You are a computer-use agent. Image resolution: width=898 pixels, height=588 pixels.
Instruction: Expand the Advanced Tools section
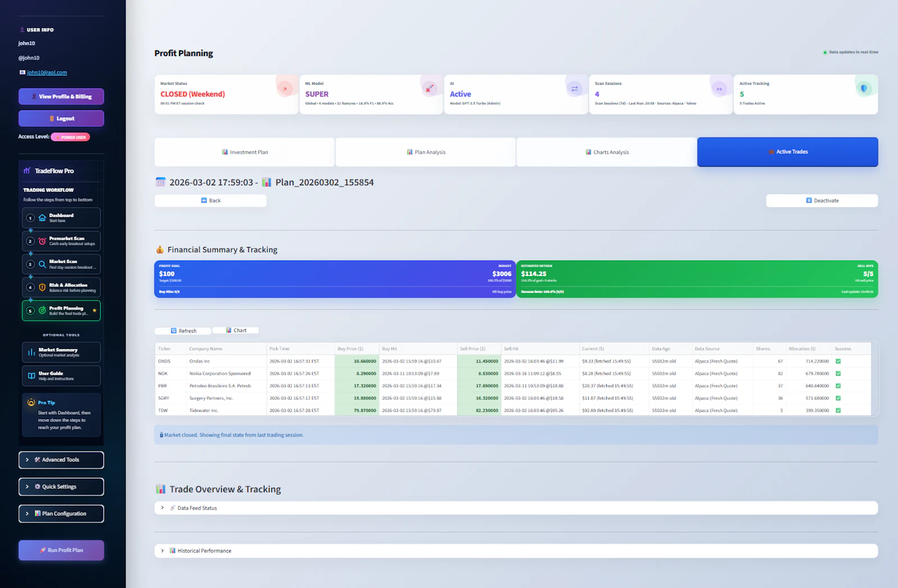(x=61, y=460)
